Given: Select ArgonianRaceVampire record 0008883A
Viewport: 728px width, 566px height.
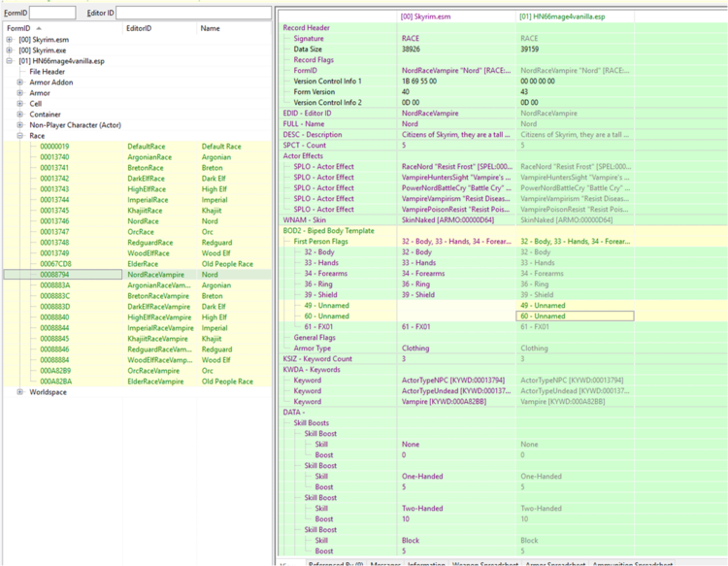Looking at the screenshot, I should click(x=138, y=285).
